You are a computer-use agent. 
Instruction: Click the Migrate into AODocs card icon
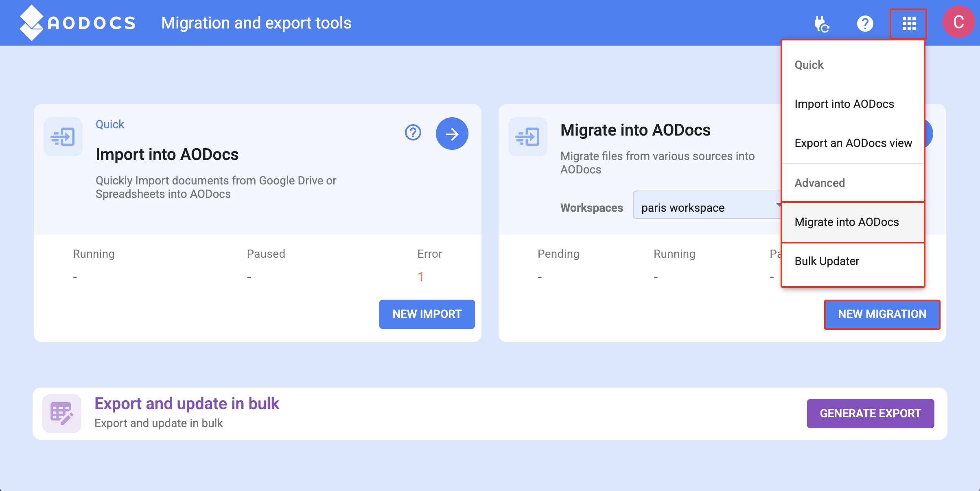(x=527, y=137)
